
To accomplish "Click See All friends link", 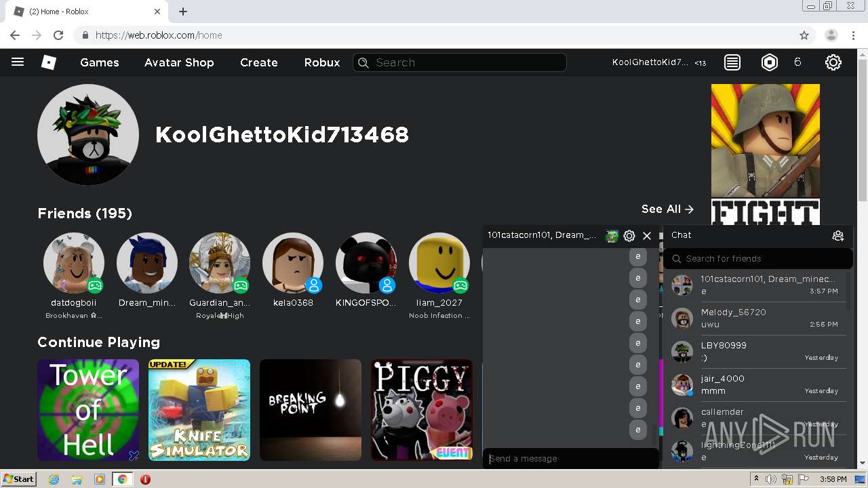I will point(667,209).
